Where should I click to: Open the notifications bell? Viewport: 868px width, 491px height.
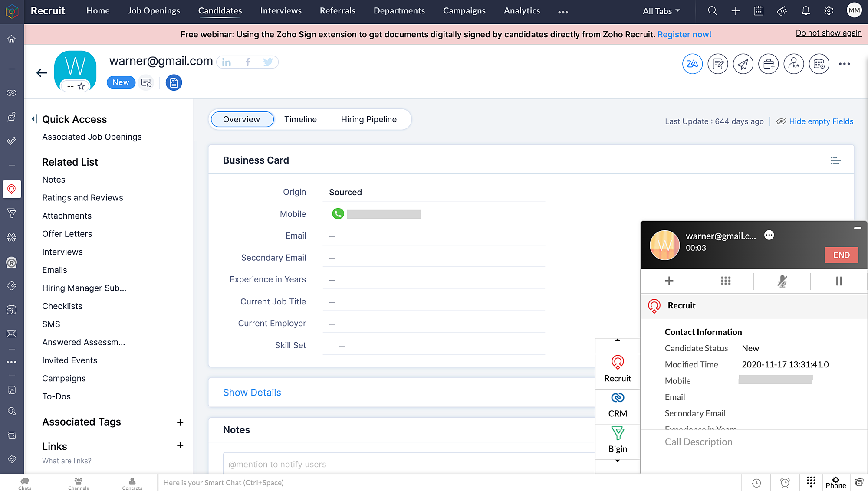pos(806,11)
